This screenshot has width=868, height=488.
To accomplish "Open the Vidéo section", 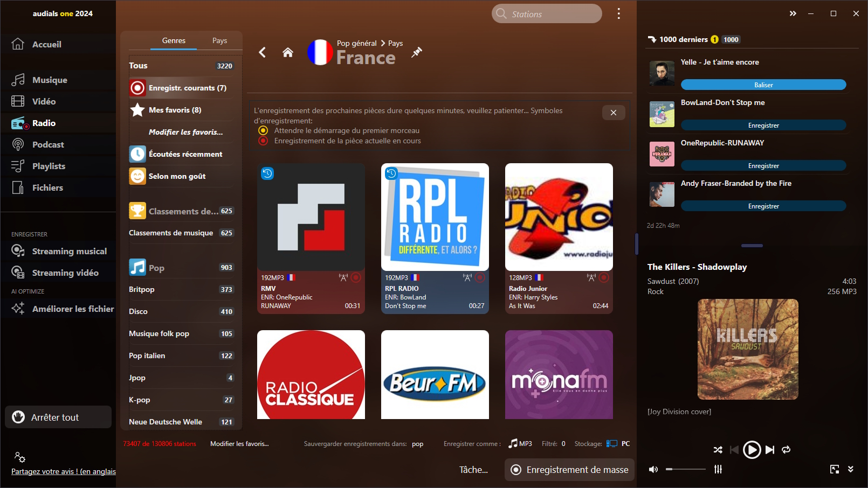I will pyautogui.click(x=58, y=101).
